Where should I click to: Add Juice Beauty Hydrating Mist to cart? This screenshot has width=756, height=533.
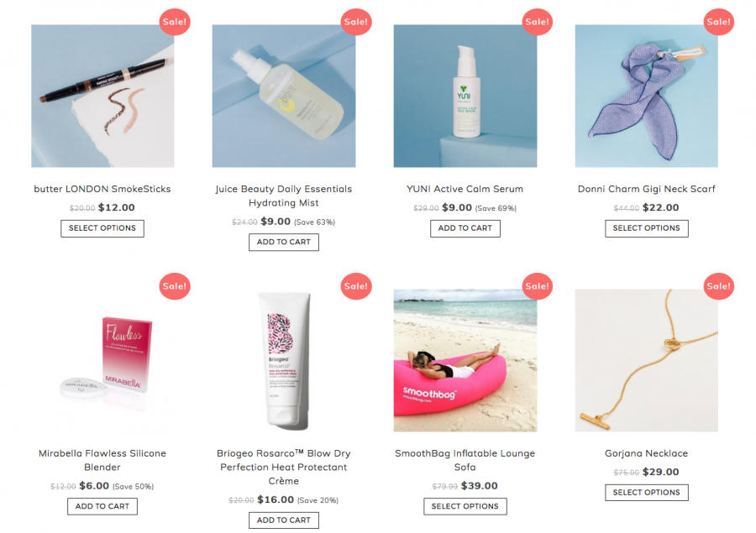pos(284,243)
